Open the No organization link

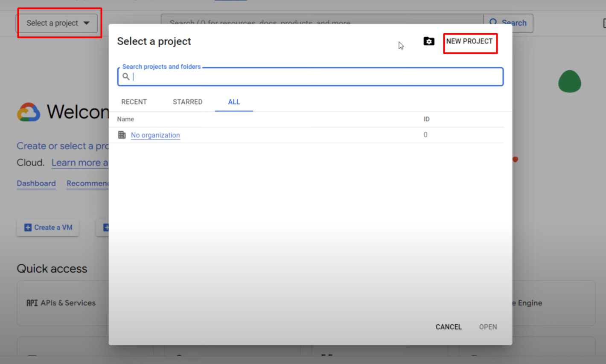pos(155,135)
